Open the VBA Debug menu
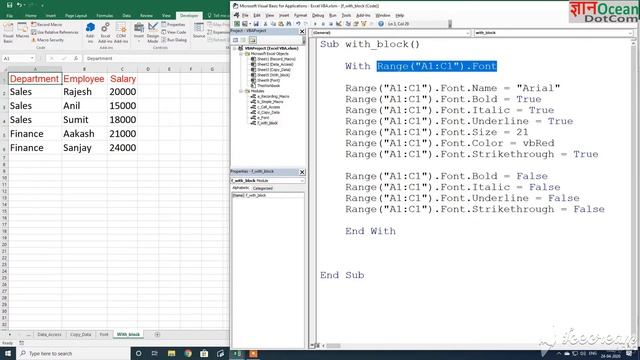 tap(318, 16)
